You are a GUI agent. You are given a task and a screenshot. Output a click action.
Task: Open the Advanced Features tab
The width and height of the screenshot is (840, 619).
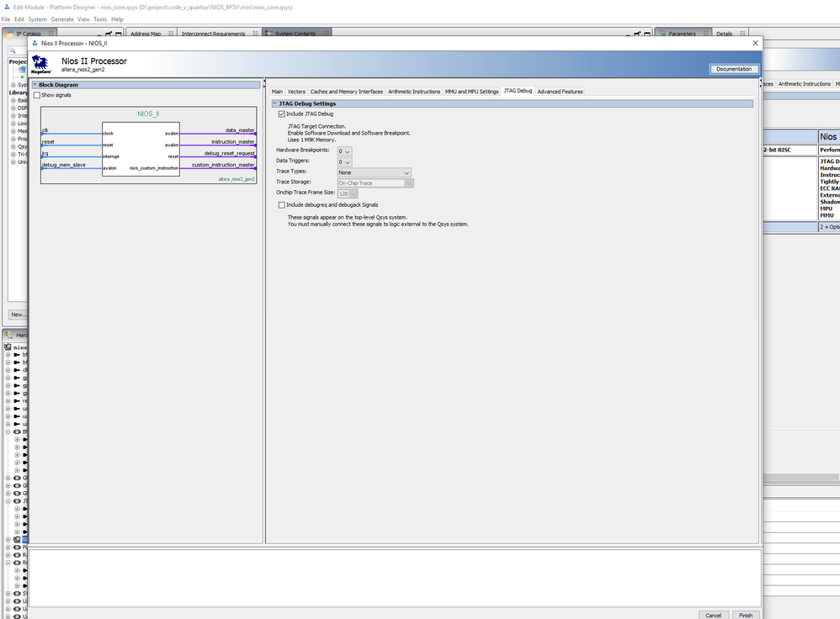tap(560, 92)
